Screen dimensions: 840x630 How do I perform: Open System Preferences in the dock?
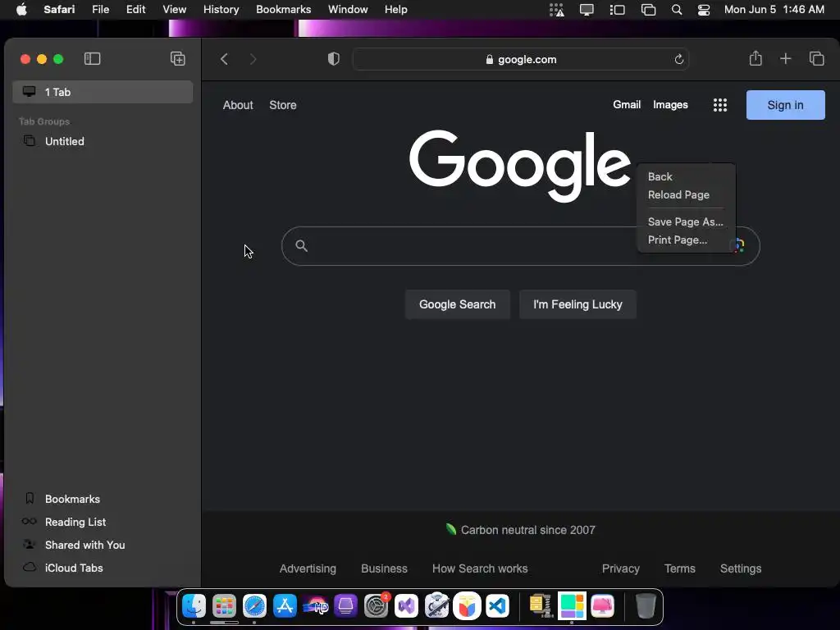tap(376, 606)
